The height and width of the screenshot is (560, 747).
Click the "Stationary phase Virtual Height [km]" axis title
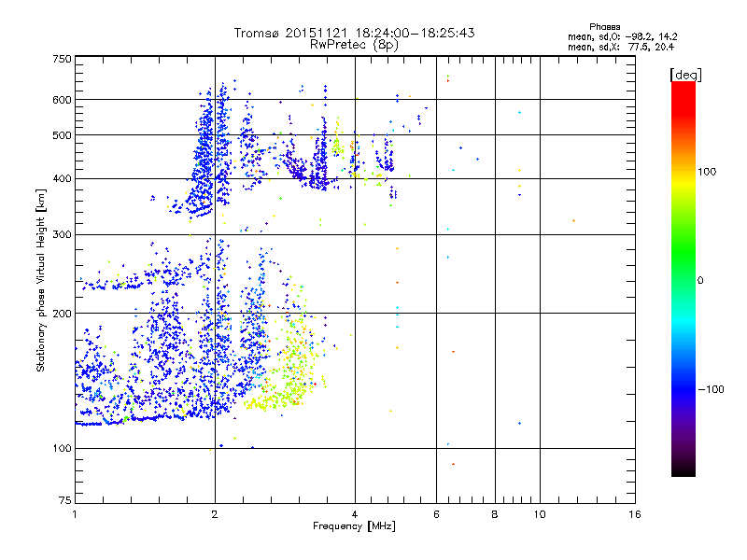(41, 281)
